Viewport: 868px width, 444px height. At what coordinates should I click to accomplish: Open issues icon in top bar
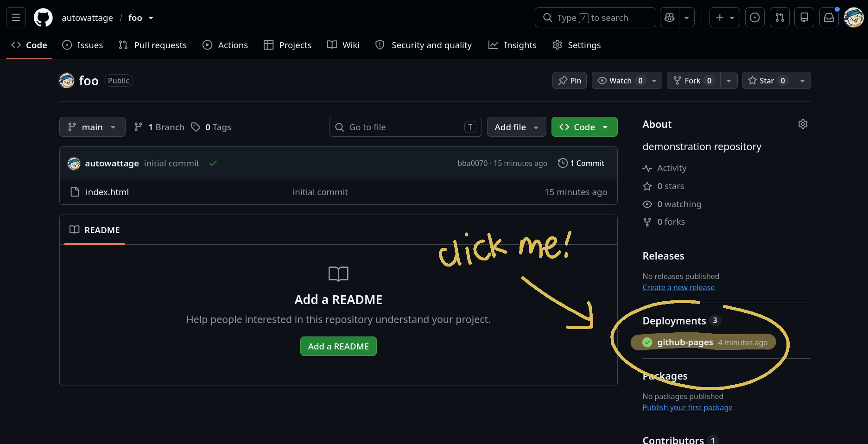pos(755,18)
